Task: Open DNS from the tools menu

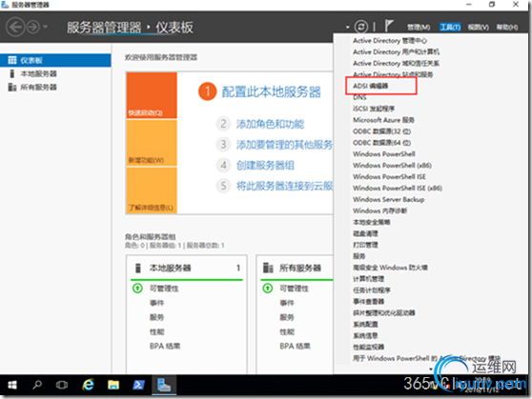Action: (x=359, y=98)
